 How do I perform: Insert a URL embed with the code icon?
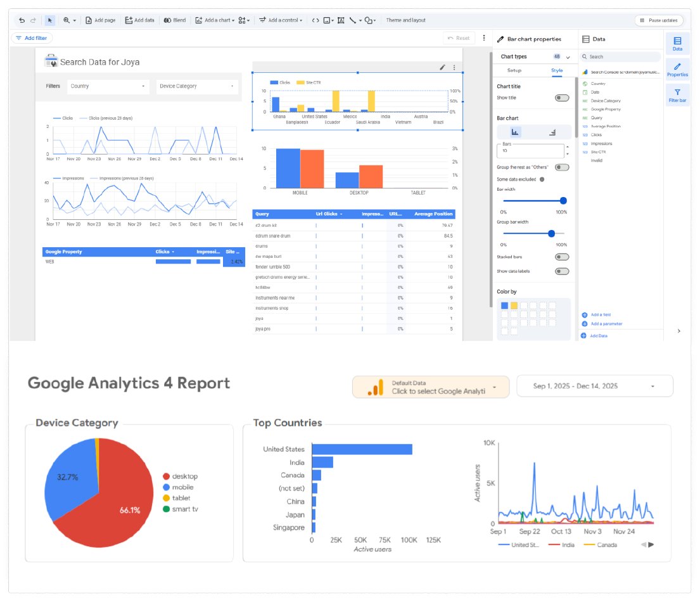315,20
